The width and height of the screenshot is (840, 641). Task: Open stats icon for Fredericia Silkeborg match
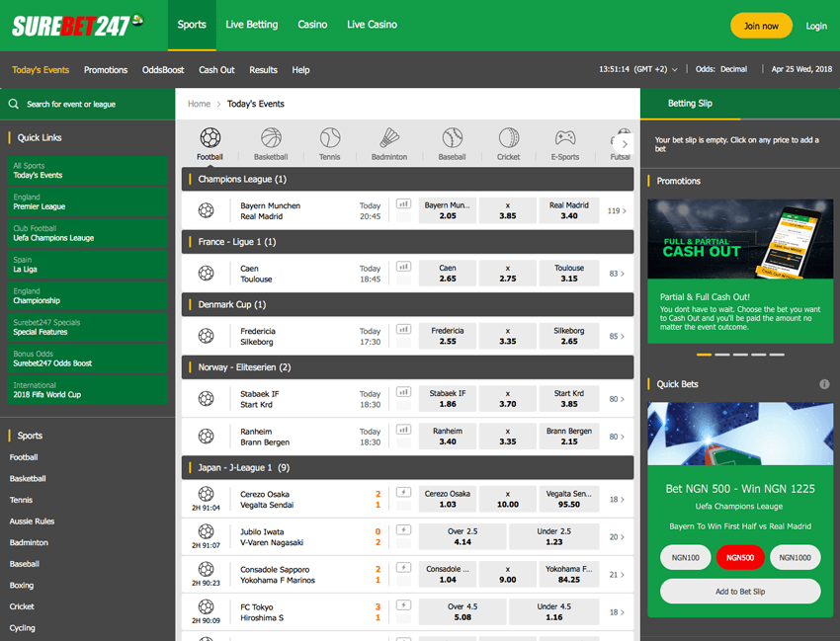[403, 329]
